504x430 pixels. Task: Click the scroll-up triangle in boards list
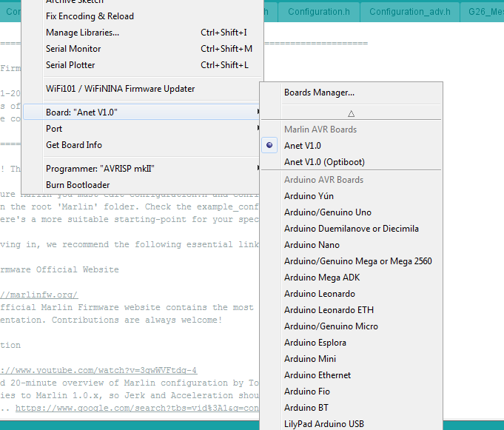coord(351,113)
